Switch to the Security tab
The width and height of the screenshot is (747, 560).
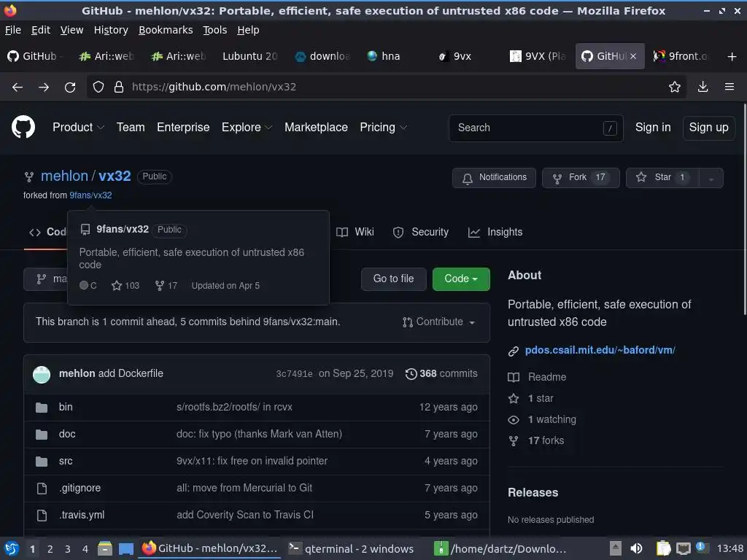pos(421,232)
